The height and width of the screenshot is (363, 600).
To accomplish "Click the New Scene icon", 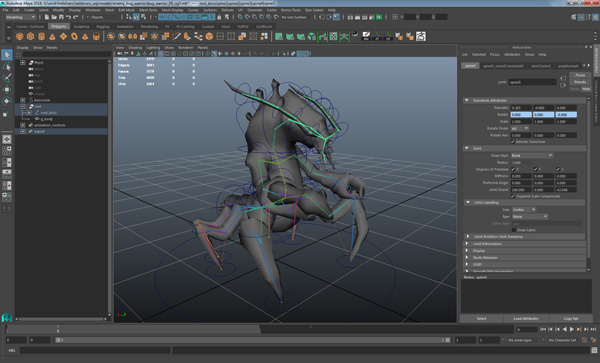I will (x=47, y=17).
